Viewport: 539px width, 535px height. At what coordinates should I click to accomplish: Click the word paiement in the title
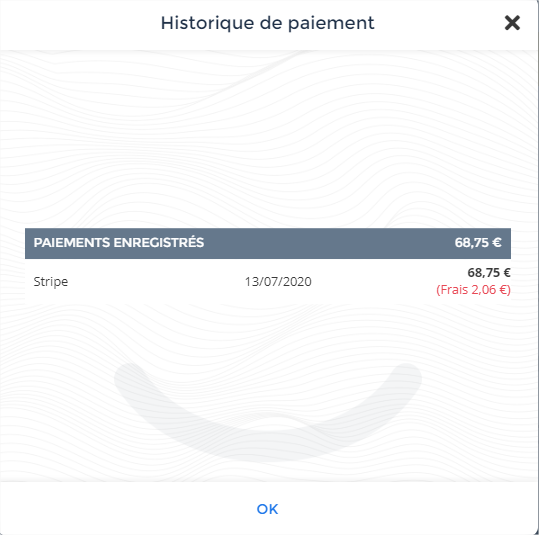tap(331, 24)
